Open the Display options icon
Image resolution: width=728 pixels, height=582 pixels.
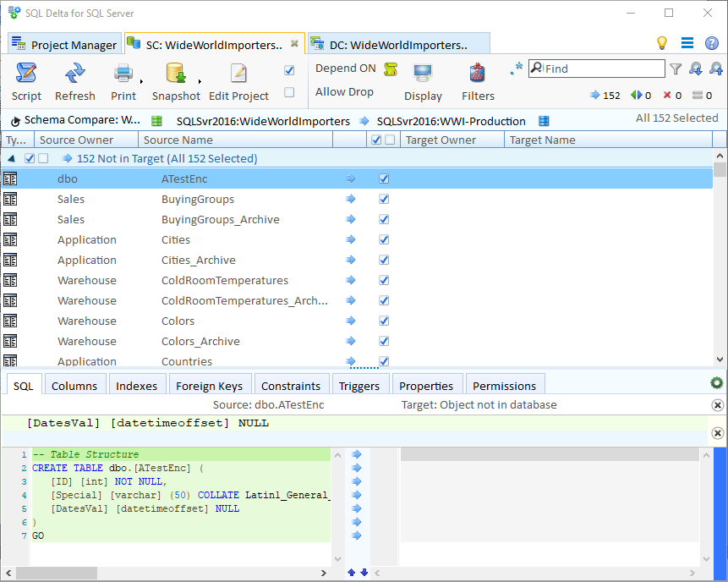pos(423,73)
